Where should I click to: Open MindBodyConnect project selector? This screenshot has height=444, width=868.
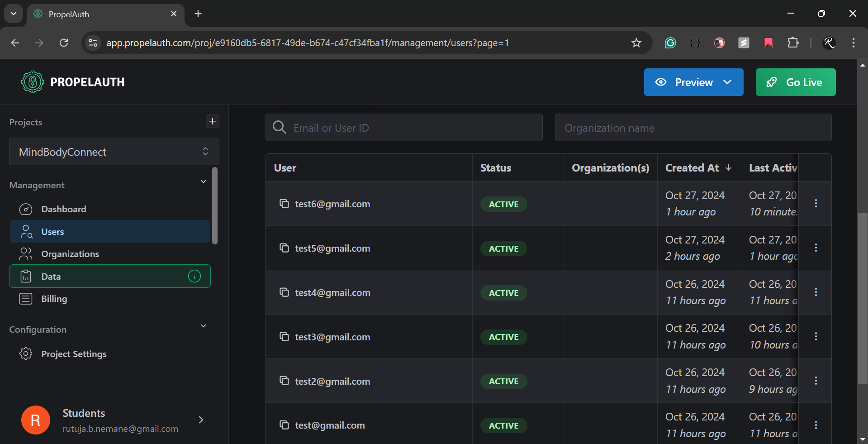click(x=114, y=152)
